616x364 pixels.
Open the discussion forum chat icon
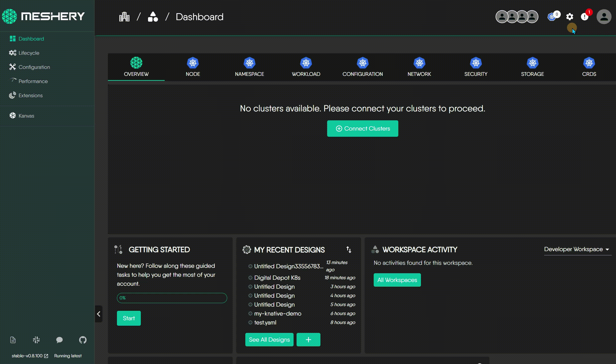pos(59,340)
